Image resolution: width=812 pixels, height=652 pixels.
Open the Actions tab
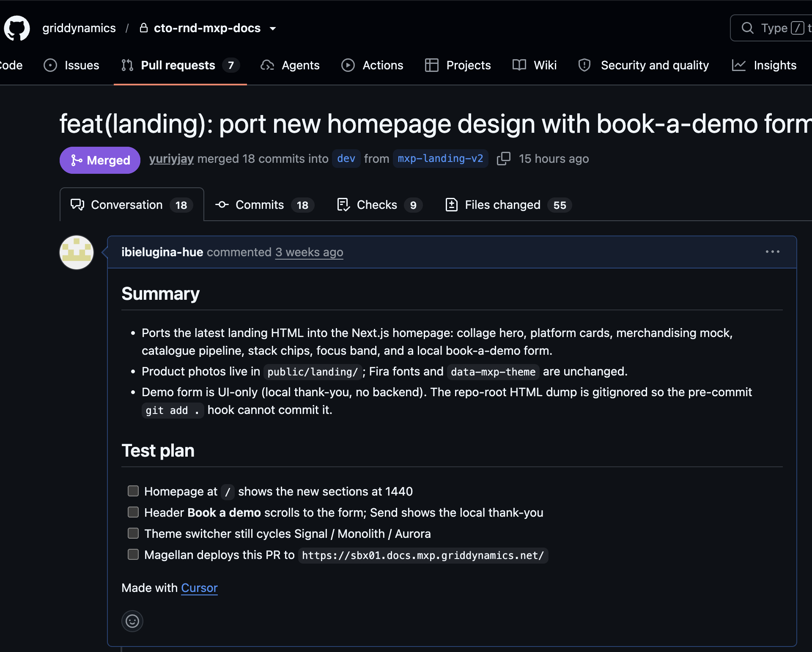click(x=372, y=65)
